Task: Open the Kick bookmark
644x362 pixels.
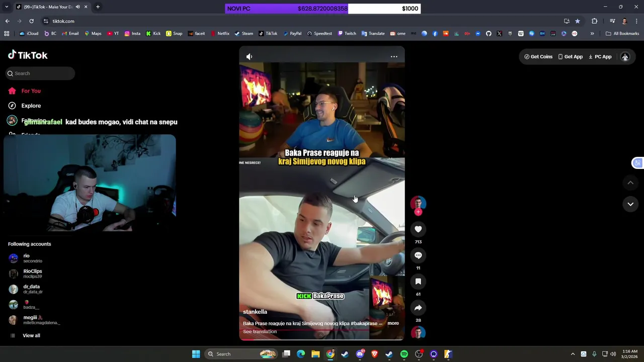Action: (x=153, y=34)
